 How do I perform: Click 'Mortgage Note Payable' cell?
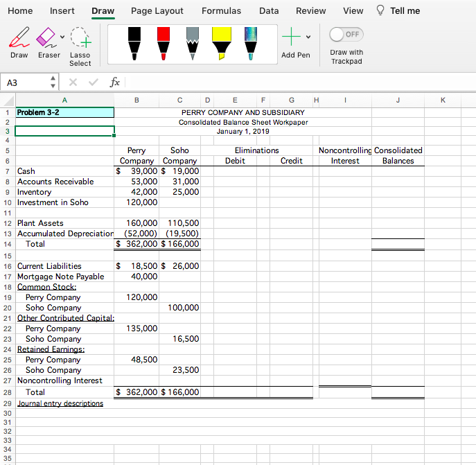[64, 277]
